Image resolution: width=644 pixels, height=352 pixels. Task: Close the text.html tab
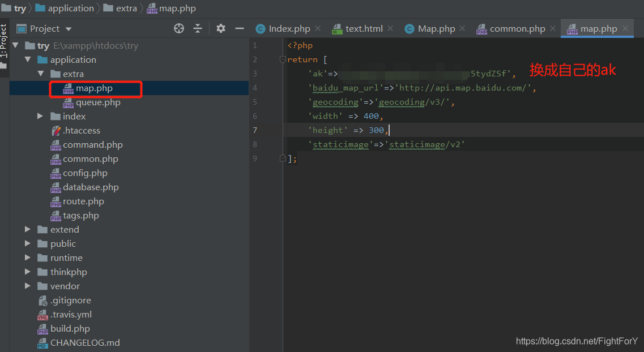(390, 28)
